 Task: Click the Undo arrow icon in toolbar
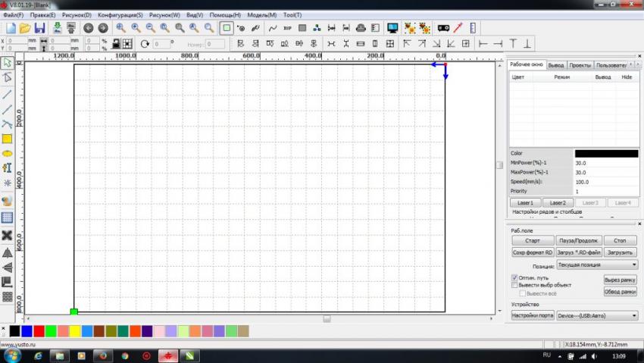coord(88,28)
